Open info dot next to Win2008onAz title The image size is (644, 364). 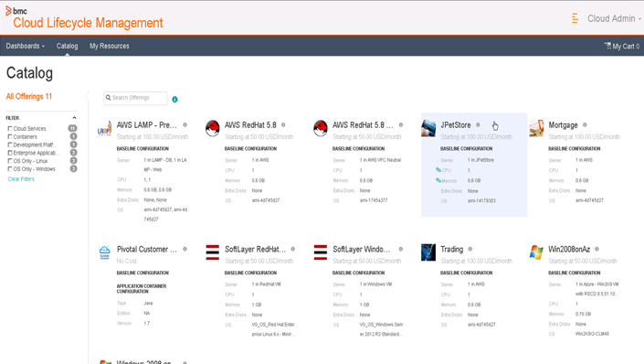[596, 250]
